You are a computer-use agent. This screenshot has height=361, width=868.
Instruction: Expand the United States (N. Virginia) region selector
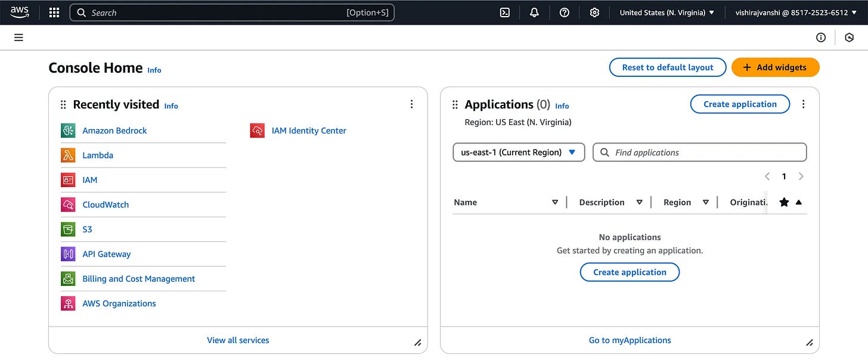(x=666, y=13)
